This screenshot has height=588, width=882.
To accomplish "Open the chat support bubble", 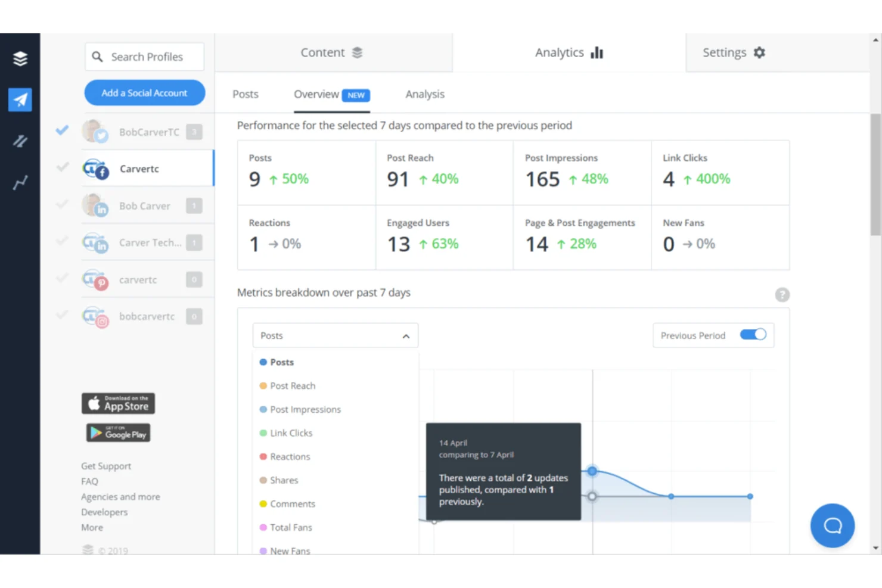I will pos(832,525).
